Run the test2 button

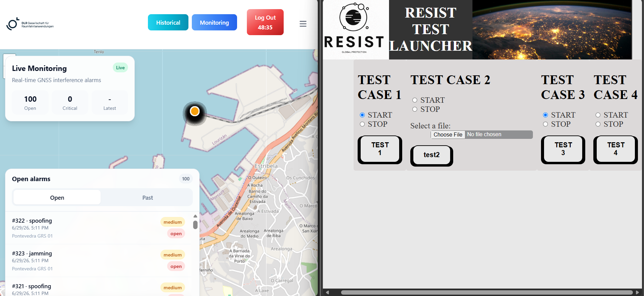click(x=432, y=155)
